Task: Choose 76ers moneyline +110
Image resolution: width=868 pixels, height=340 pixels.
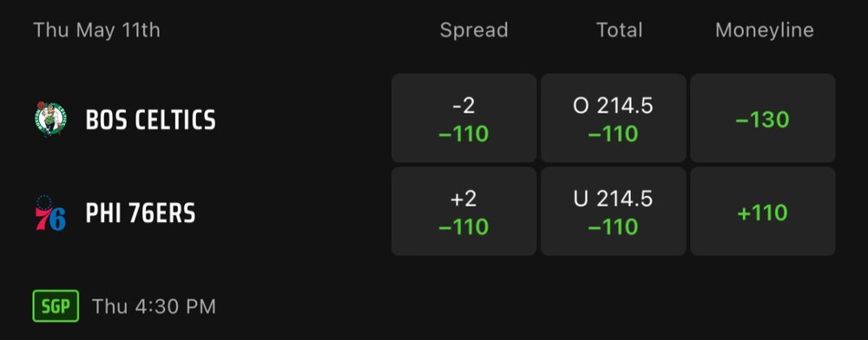Action: (763, 212)
